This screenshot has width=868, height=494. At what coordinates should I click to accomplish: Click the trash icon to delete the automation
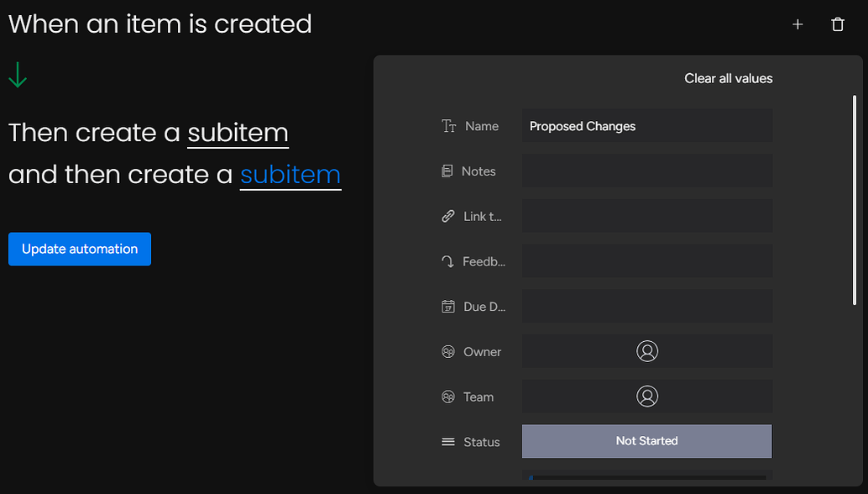[x=838, y=24]
